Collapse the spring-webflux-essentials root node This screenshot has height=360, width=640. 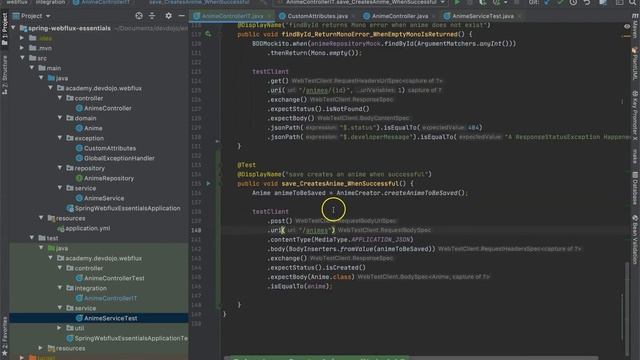click(13, 28)
